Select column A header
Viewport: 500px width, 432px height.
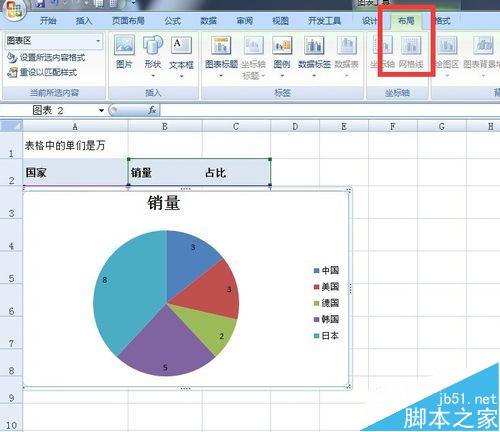tap(75, 126)
